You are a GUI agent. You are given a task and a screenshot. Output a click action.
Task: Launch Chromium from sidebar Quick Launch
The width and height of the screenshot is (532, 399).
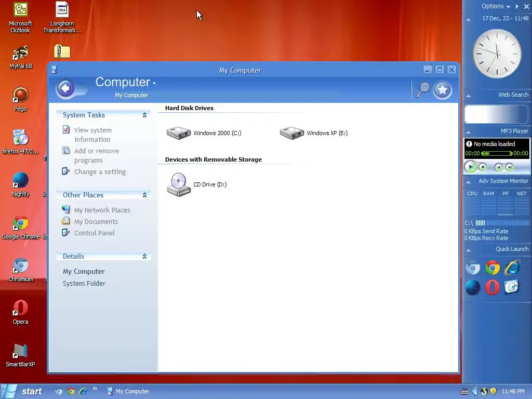point(473,268)
